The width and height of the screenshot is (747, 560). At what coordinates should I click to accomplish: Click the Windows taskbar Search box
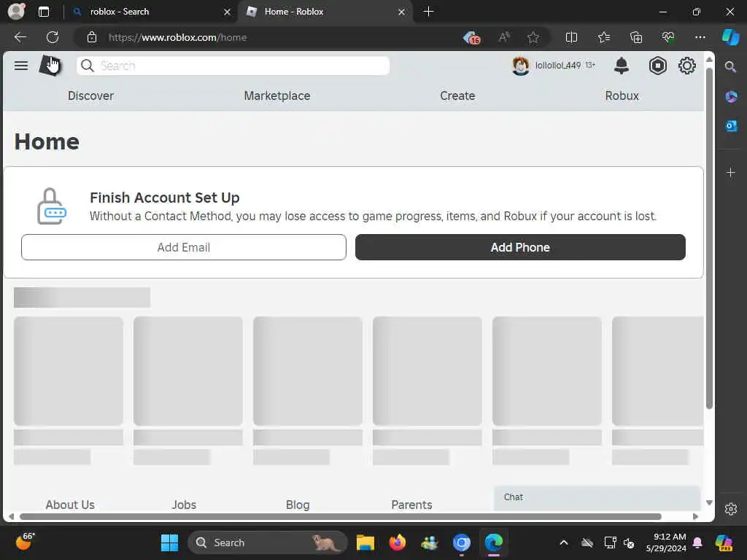tap(267, 542)
